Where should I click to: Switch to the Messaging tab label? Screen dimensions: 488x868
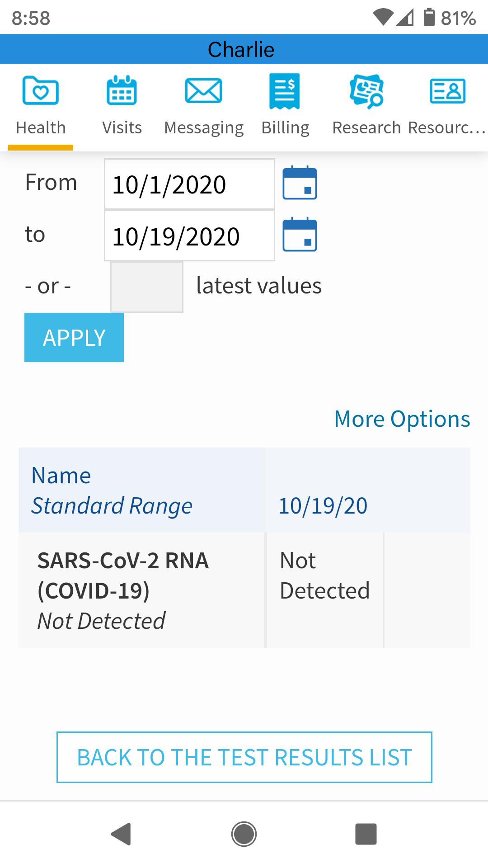coord(204,128)
